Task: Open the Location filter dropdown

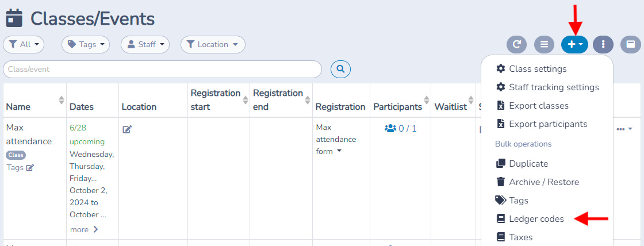Action: pyautogui.click(x=213, y=44)
